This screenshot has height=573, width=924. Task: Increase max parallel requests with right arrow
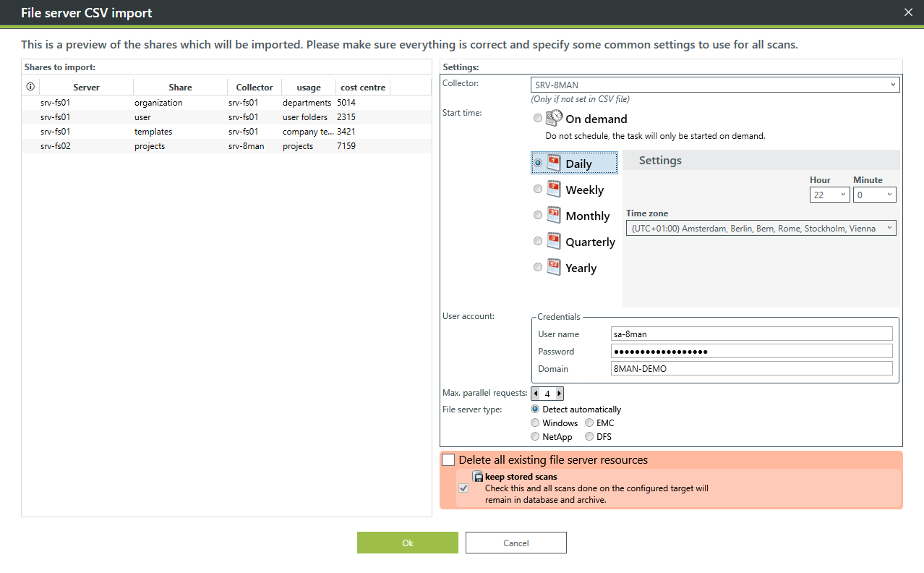coord(559,394)
